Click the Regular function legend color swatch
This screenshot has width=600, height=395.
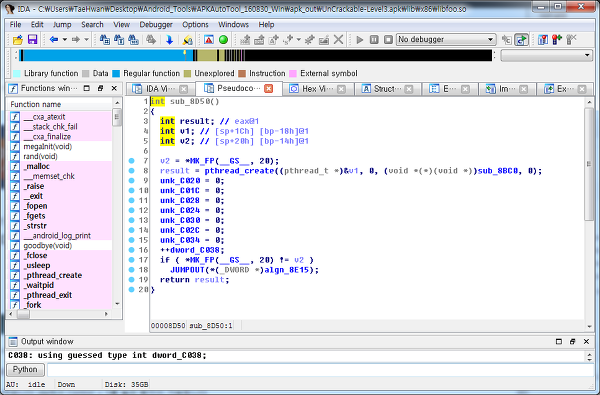click(116, 73)
